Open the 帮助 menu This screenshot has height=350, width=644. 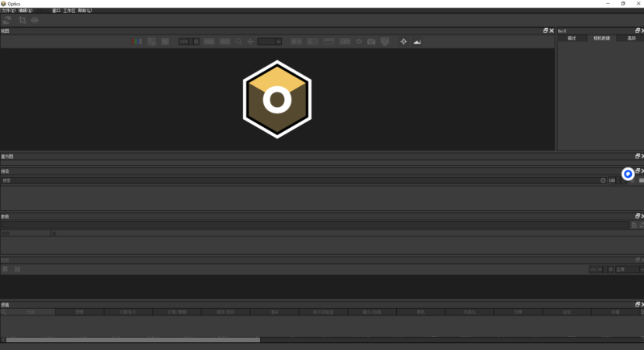(85, 10)
